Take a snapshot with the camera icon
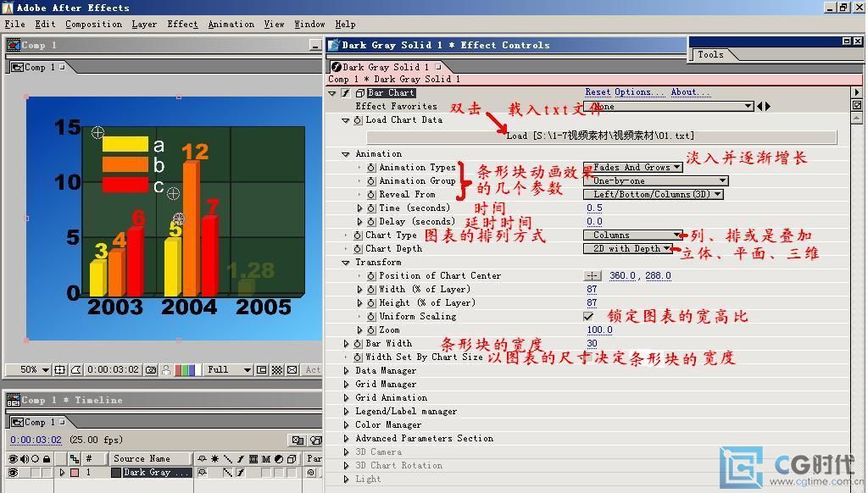The image size is (868, 493). point(151,369)
